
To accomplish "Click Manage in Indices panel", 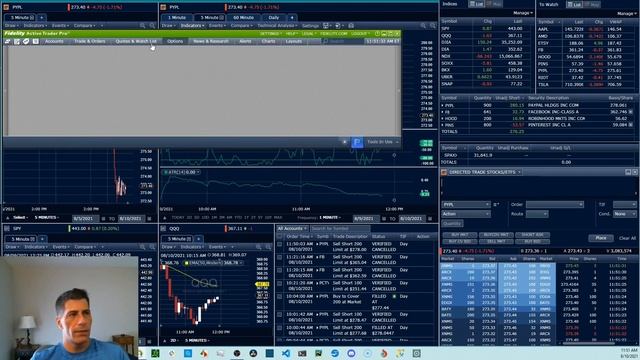I will click(523, 13).
